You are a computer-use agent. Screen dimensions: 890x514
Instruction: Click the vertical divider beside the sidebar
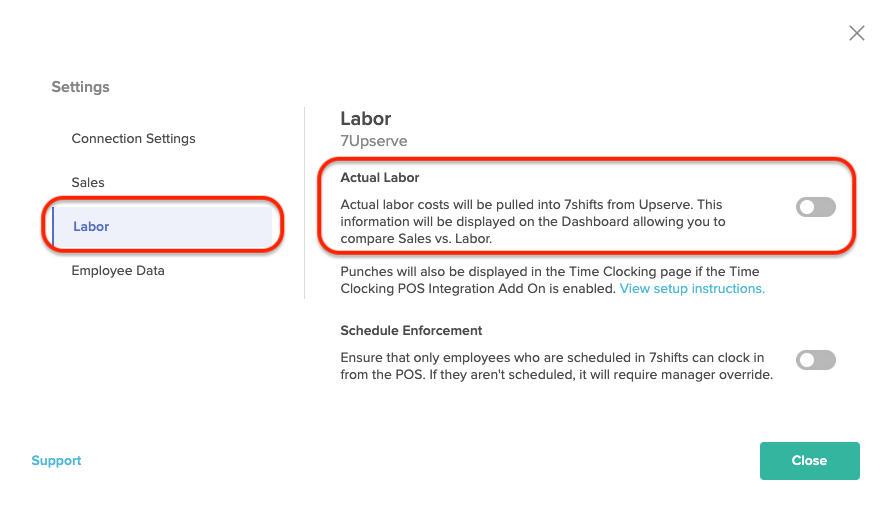point(305,203)
